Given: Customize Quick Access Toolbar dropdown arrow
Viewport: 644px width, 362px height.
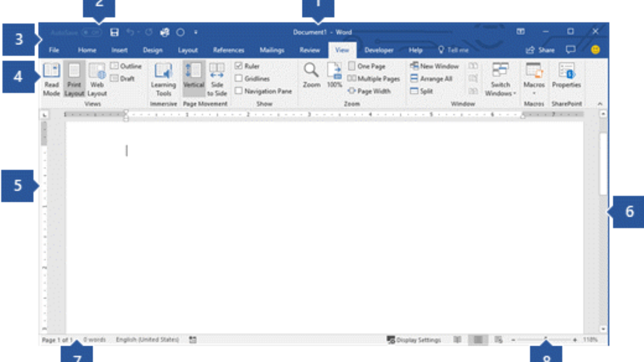Looking at the screenshot, I should (196, 33).
